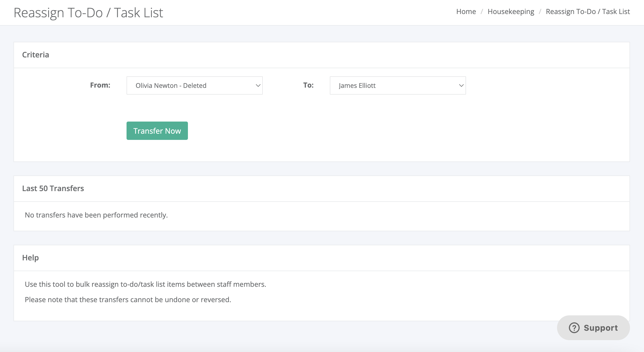Image resolution: width=644 pixels, height=352 pixels.
Task: Click the From: field label
Action: pyautogui.click(x=100, y=85)
